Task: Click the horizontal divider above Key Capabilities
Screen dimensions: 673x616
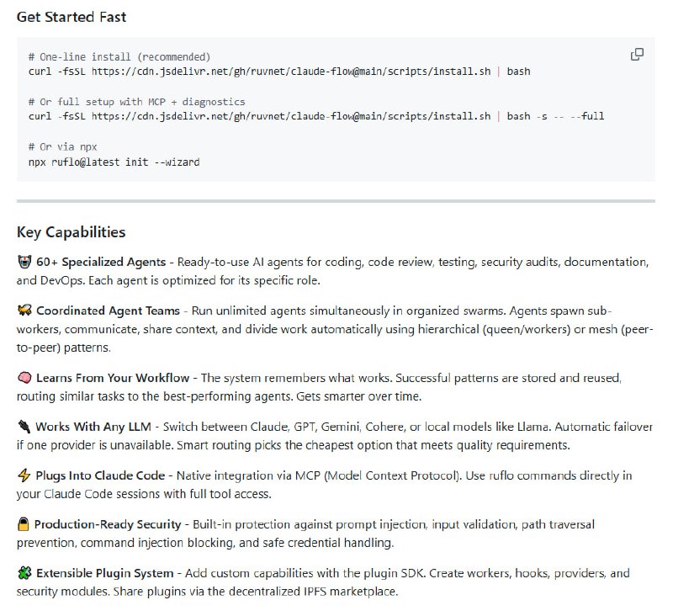Action: (x=336, y=201)
